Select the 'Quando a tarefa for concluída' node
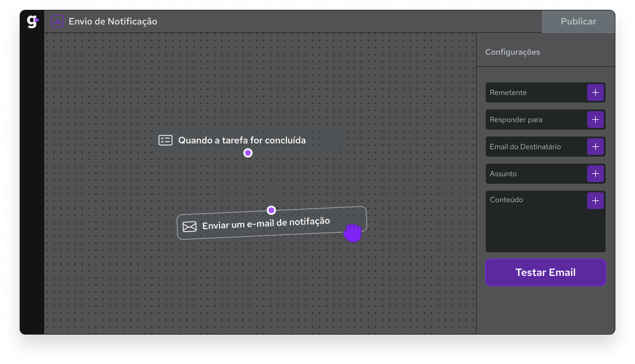This screenshot has height=364, width=635. pos(248,140)
